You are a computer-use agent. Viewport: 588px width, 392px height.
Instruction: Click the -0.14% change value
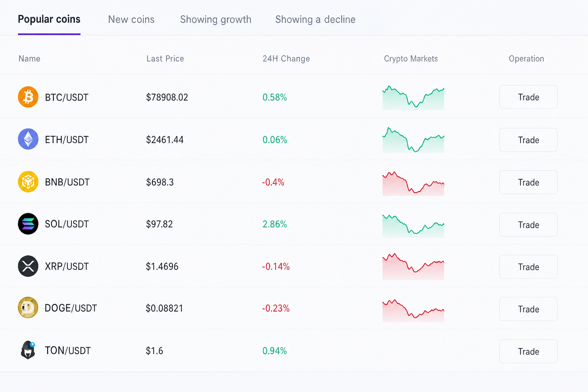276,266
